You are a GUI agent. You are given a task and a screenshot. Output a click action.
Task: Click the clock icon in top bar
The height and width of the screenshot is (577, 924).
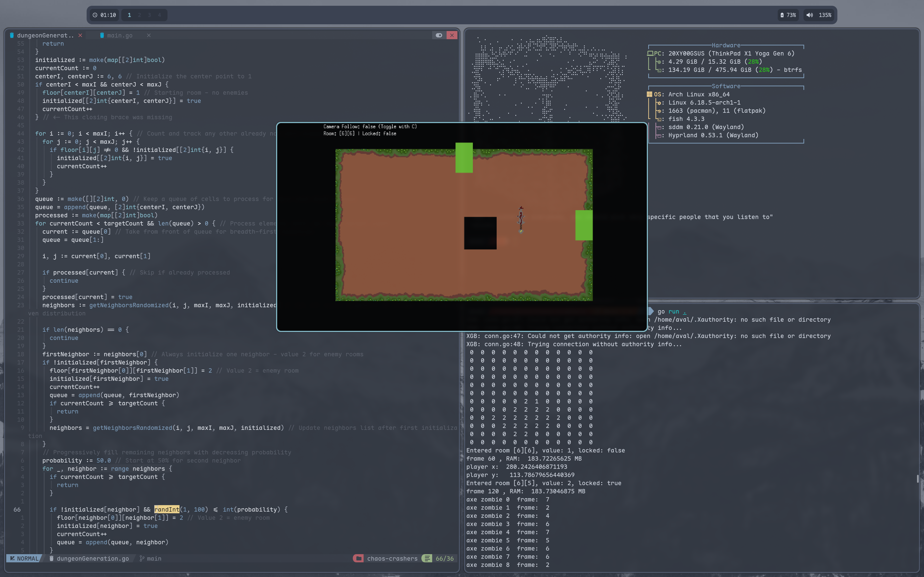click(95, 15)
